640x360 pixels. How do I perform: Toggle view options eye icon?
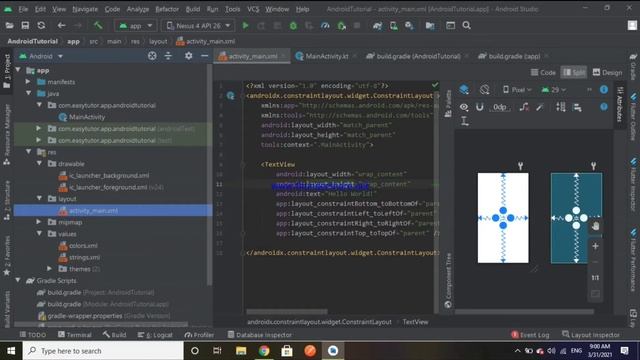click(x=464, y=107)
